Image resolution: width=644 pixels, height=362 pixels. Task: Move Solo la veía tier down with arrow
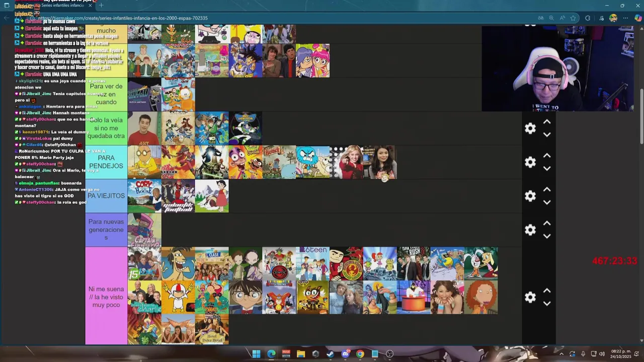coord(547,135)
